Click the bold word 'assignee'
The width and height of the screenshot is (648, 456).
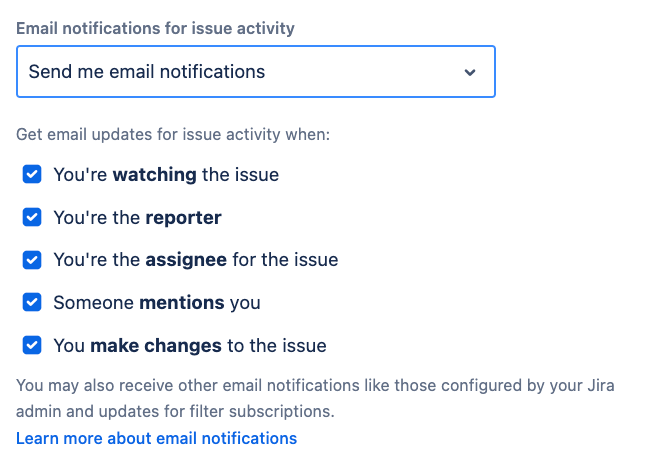point(186,260)
